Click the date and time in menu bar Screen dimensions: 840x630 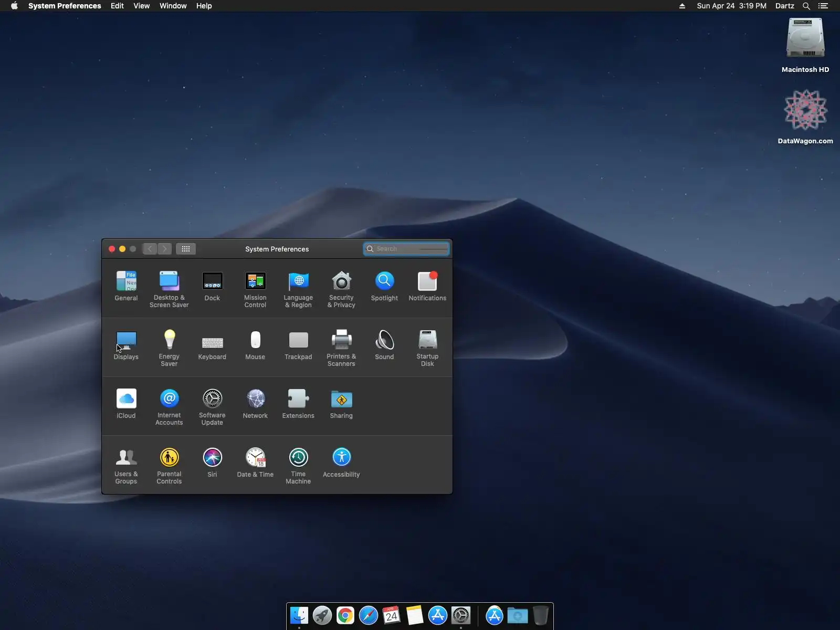click(731, 6)
